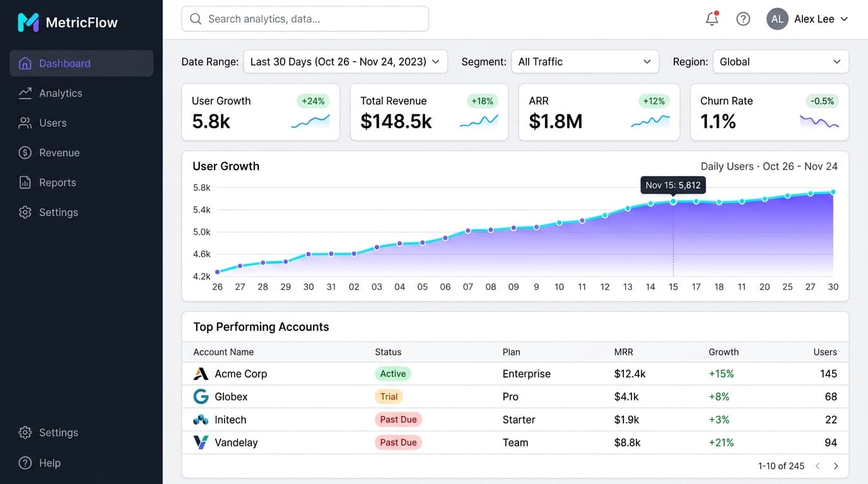Viewport: 868px width, 484px height.
Task: Open Analytics in the sidebar
Action: pyautogui.click(x=81, y=93)
